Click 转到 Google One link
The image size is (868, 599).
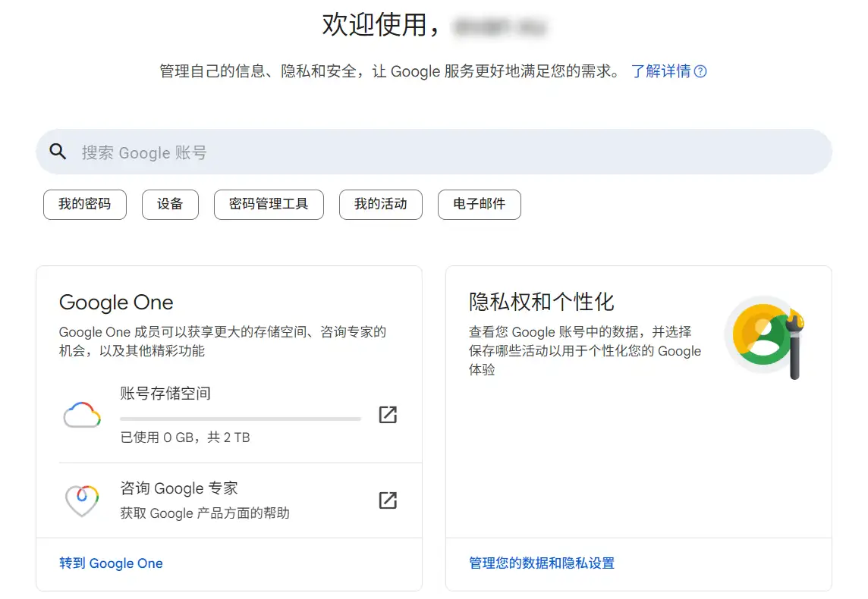click(111, 563)
